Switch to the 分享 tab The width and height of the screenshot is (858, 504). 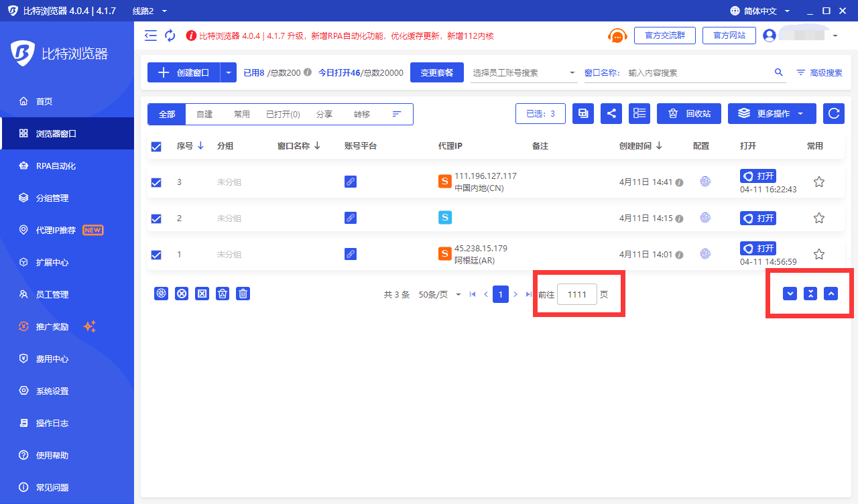pyautogui.click(x=324, y=115)
